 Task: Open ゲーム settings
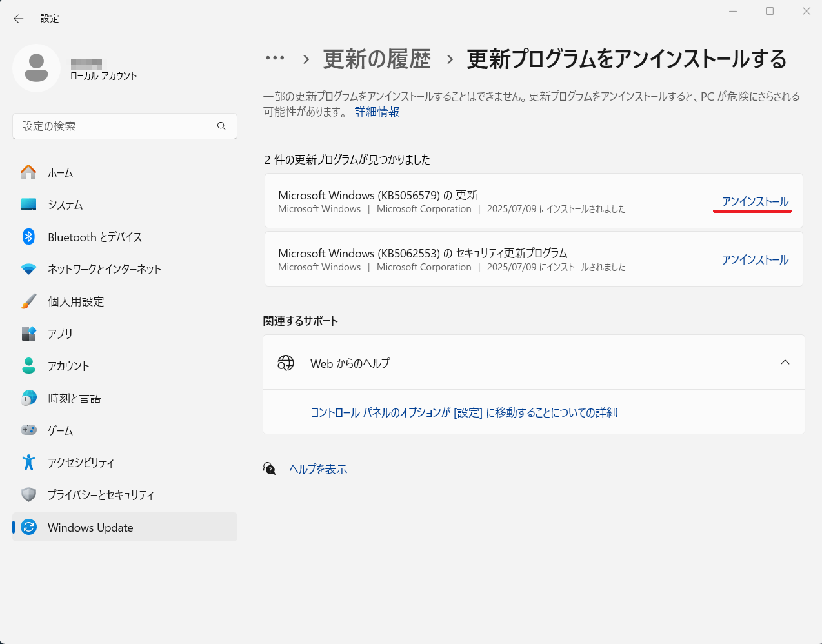[x=125, y=430]
